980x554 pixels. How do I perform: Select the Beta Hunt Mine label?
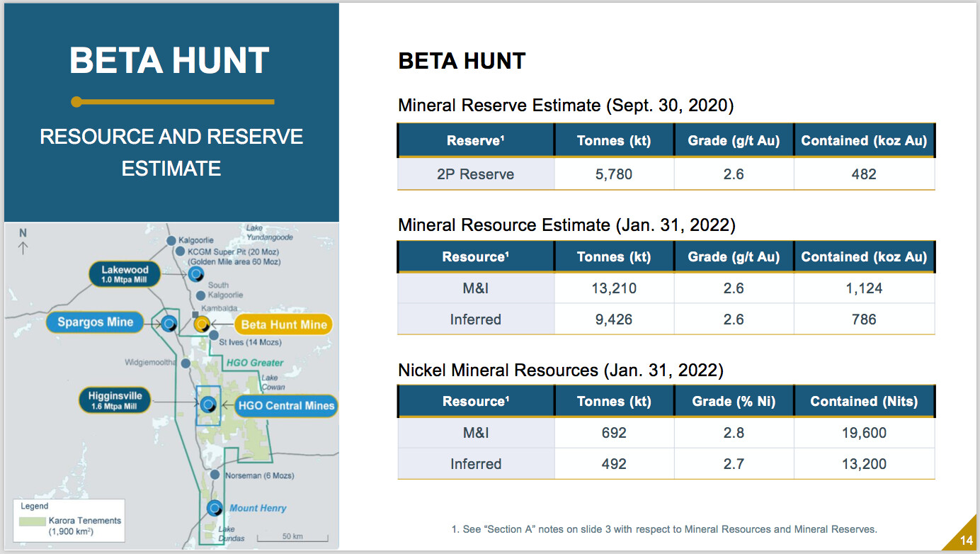tap(284, 325)
